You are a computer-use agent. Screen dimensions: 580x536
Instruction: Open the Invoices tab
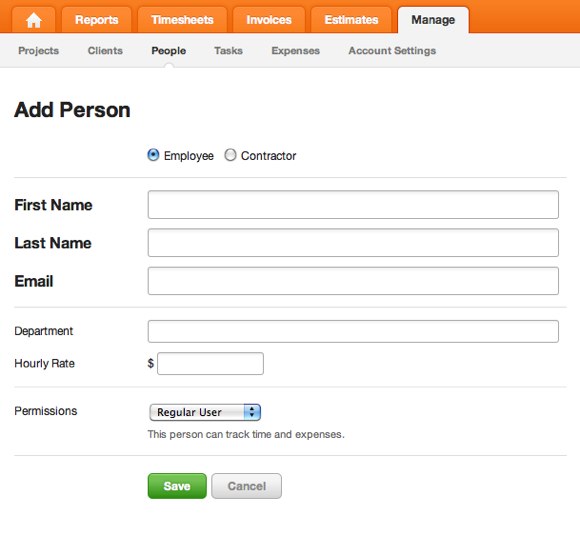[269, 20]
